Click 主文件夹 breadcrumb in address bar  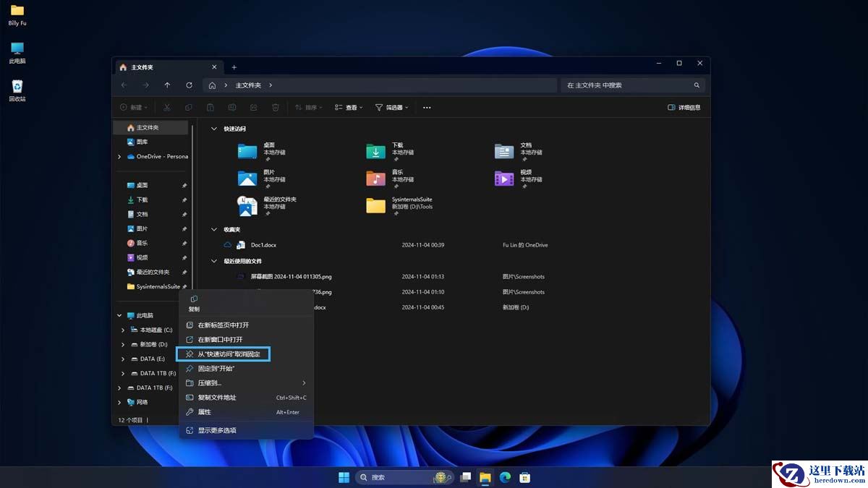click(248, 85)
